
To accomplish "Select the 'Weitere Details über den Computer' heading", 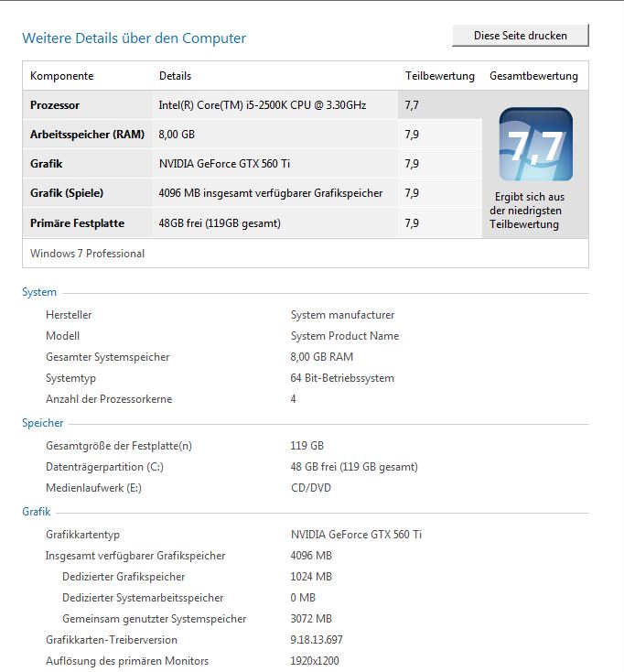I will point(134,38).
